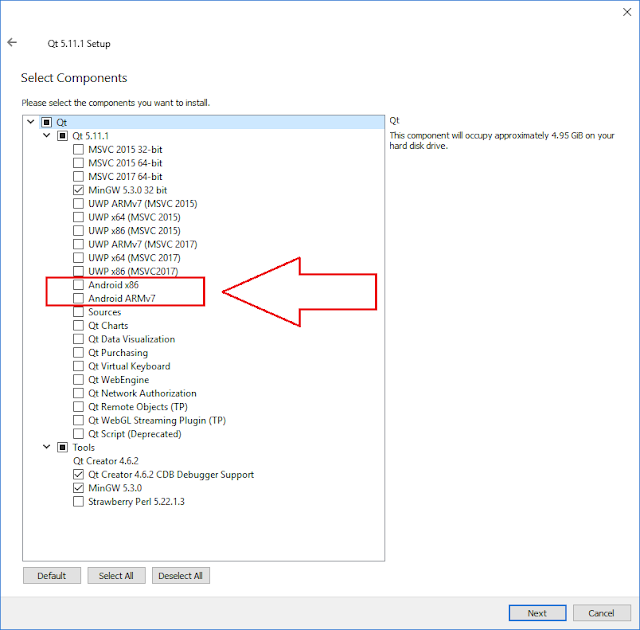Uncheck MinGW 5.3.0 32 bit component
Screen dimensions: 640x630
pyautogui.click(x=78, y=190)
